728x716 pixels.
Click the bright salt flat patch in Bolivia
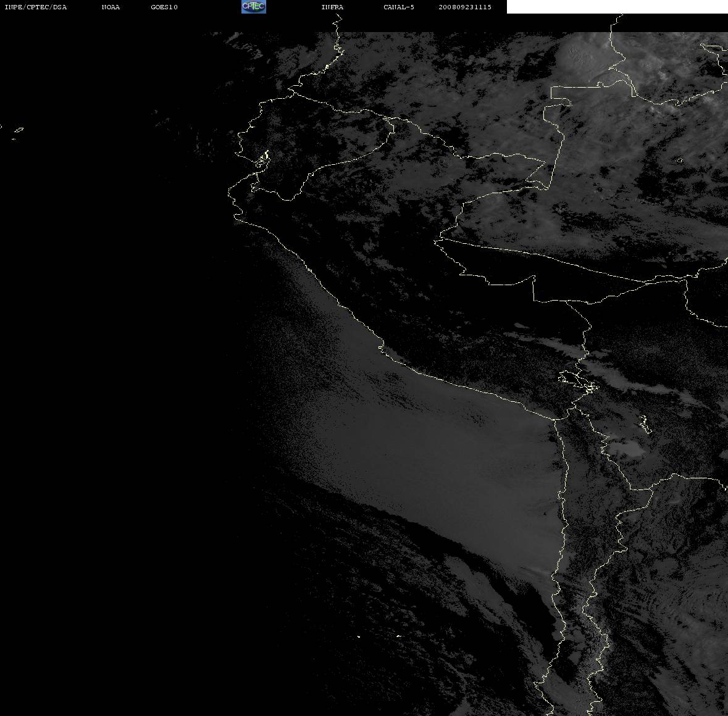[626, 448]
